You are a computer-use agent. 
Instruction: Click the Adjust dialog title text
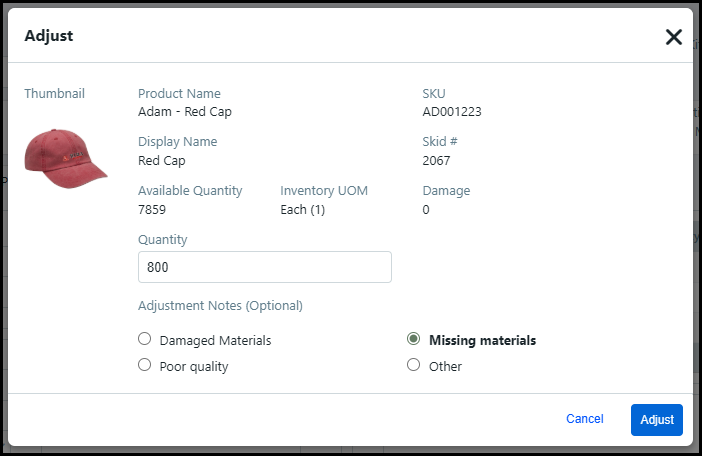click(x=49, y=36)
